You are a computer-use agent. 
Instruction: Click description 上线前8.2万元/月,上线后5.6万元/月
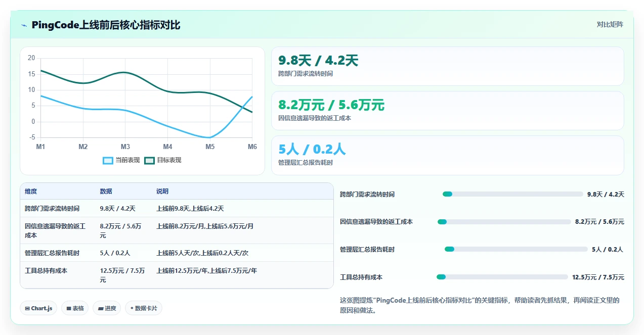(x=205, y=226)
